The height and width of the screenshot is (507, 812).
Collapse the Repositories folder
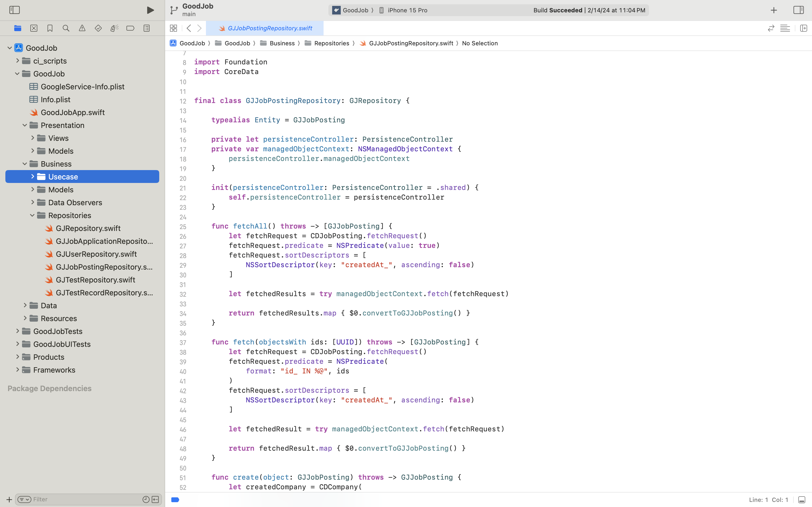click(x=32, y=215)
